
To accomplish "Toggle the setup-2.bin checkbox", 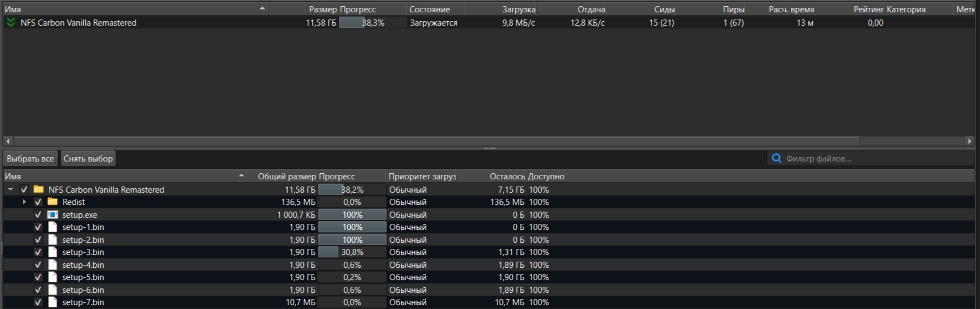I will pos(38,239).
